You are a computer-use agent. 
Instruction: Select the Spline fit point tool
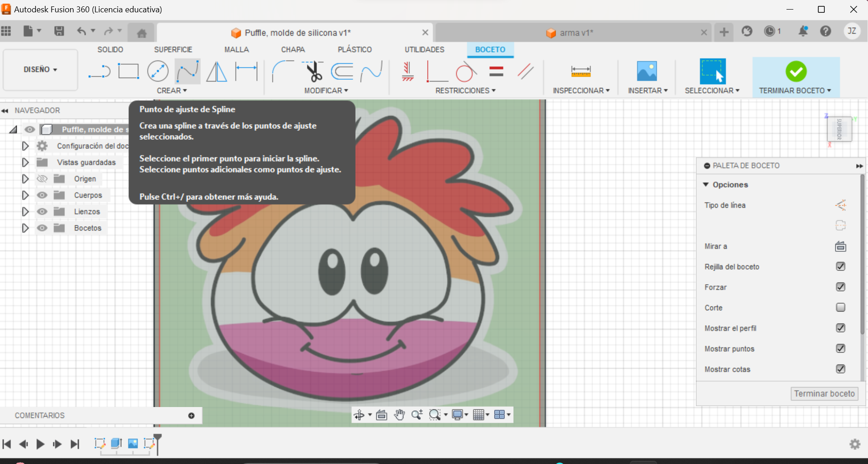coord(188,72)
